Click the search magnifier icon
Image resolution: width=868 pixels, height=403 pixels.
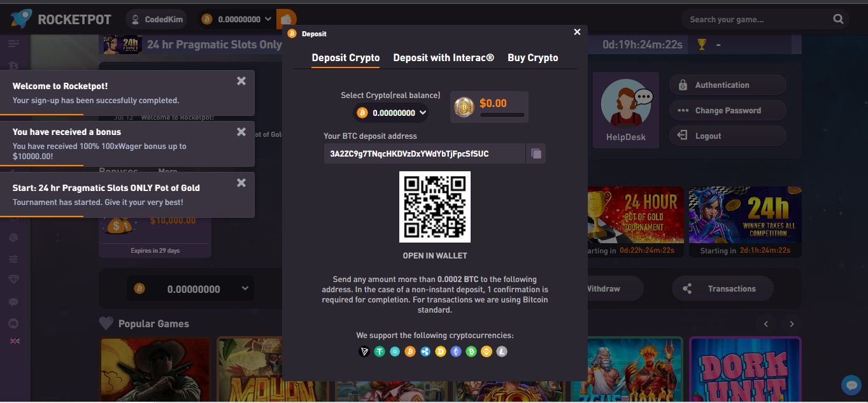pyautogui.click(x=839, y=19)
